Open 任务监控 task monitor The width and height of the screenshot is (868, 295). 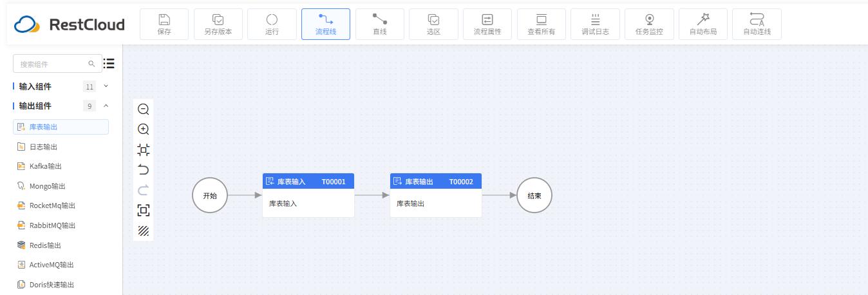pos(649,24)
